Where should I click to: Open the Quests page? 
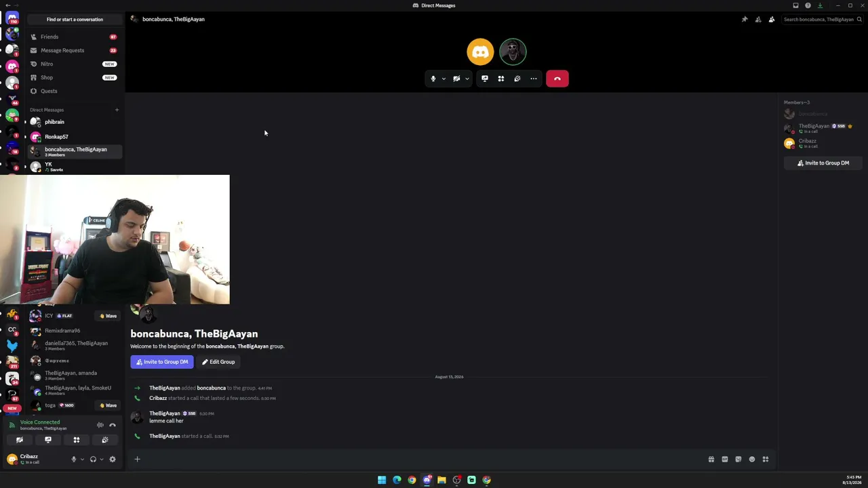point(75,91)
